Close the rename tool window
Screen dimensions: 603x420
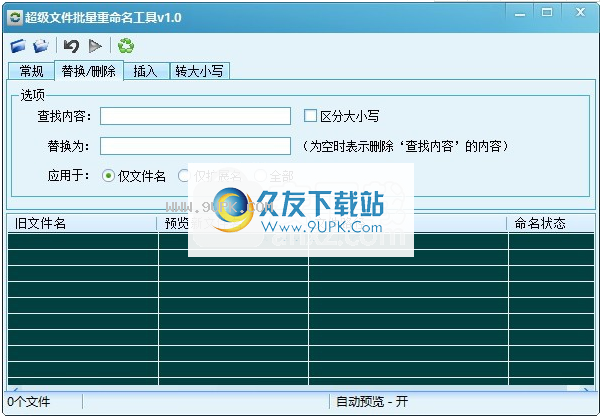coord(580,13)
